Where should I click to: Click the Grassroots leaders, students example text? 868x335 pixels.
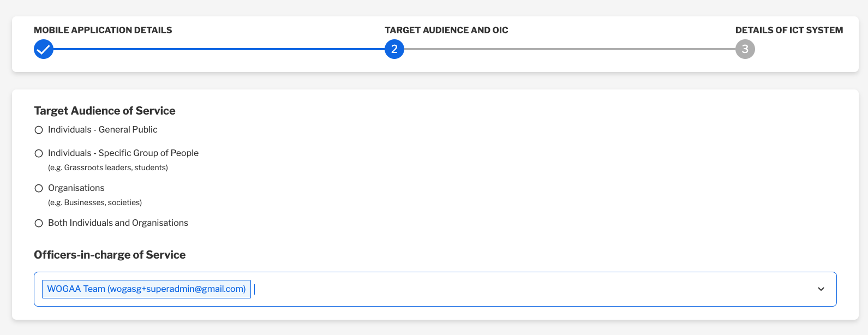108,167
